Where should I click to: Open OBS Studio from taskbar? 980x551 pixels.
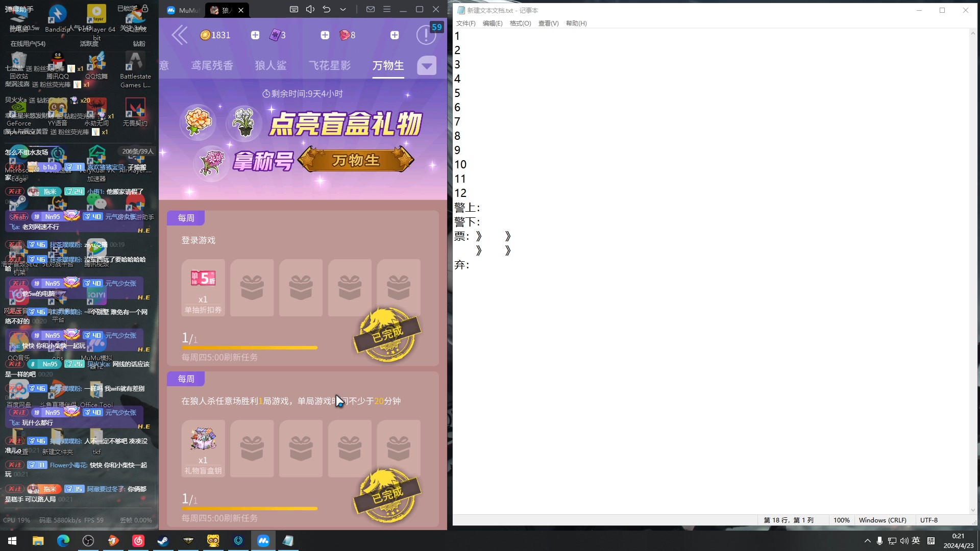[88, 541]
